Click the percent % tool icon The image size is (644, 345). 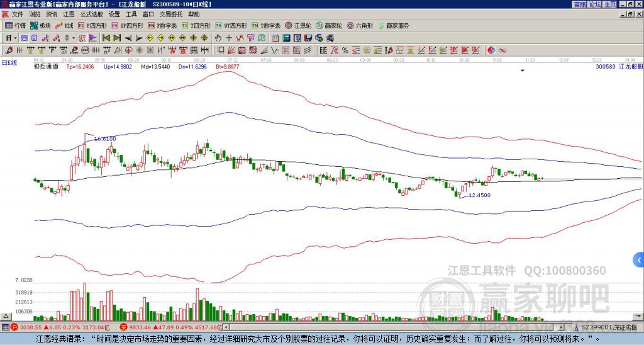click(345, 50)
